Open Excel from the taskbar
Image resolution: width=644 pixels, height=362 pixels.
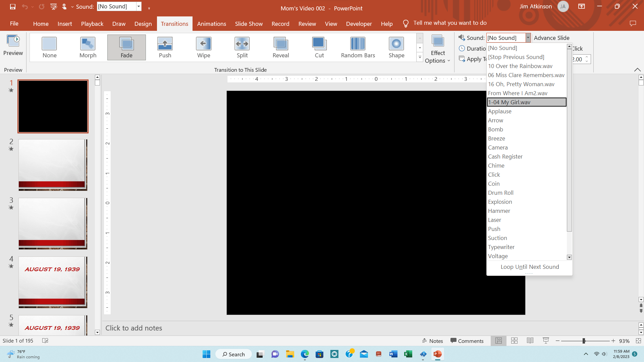(408, 354)
